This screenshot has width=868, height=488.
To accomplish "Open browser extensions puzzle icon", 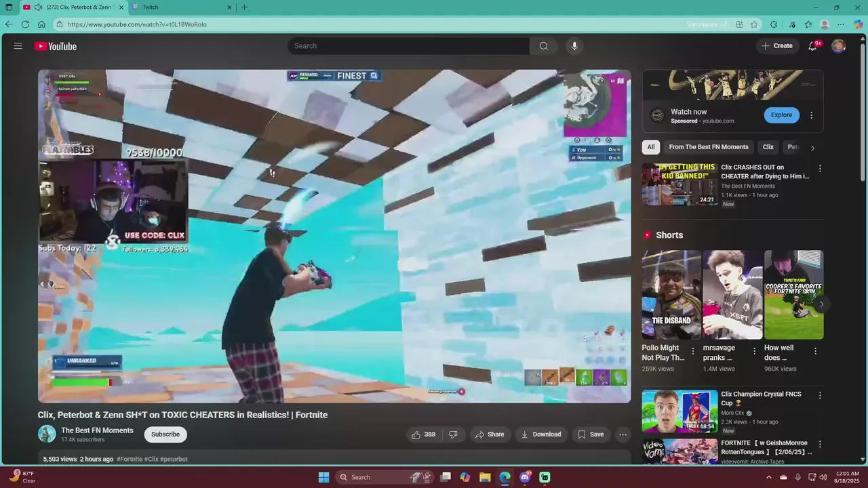I will click(774, 24).
